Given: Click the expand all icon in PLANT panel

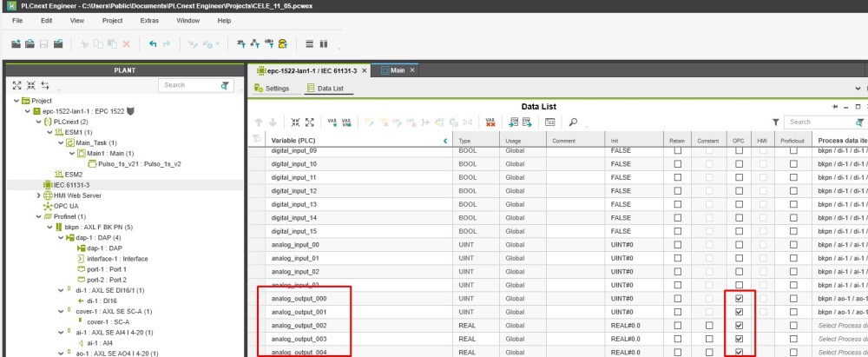Looking at the screenshot, I should 16,85.
